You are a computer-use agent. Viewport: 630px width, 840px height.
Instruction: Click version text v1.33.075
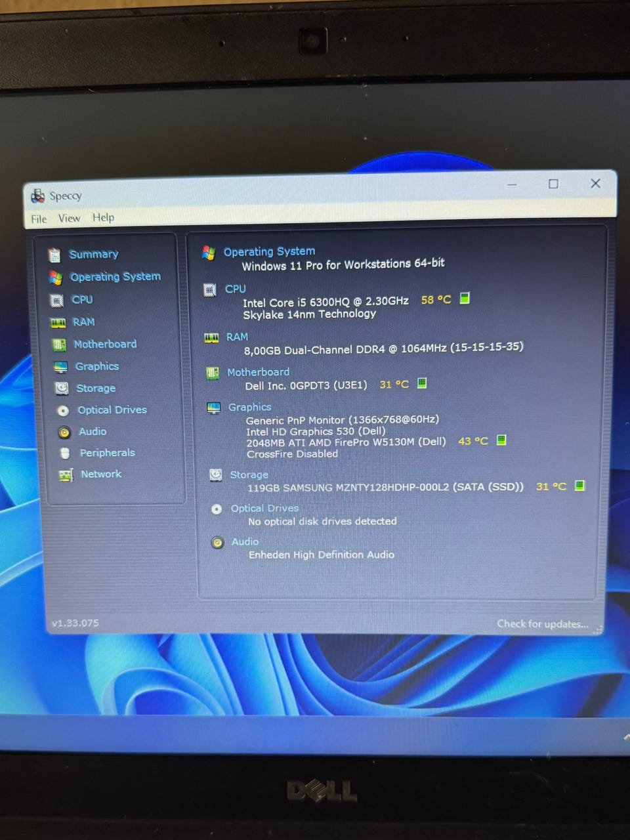[x=75, y=623]
